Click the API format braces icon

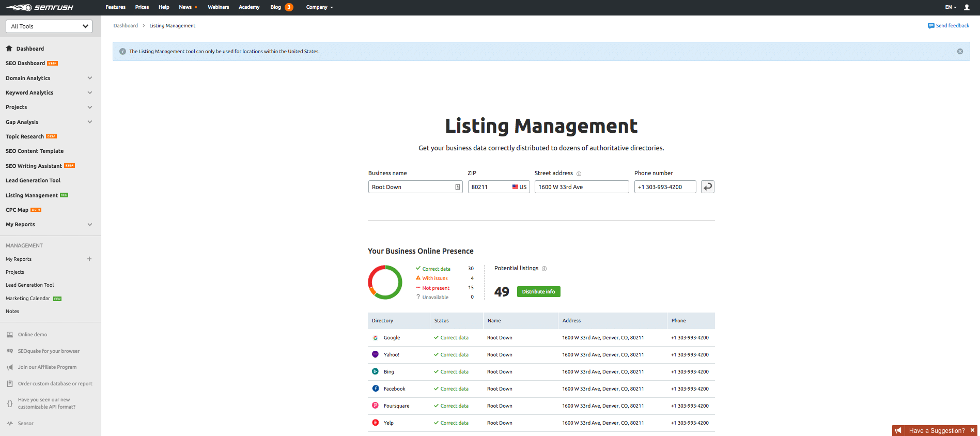[x=10, y=403]
